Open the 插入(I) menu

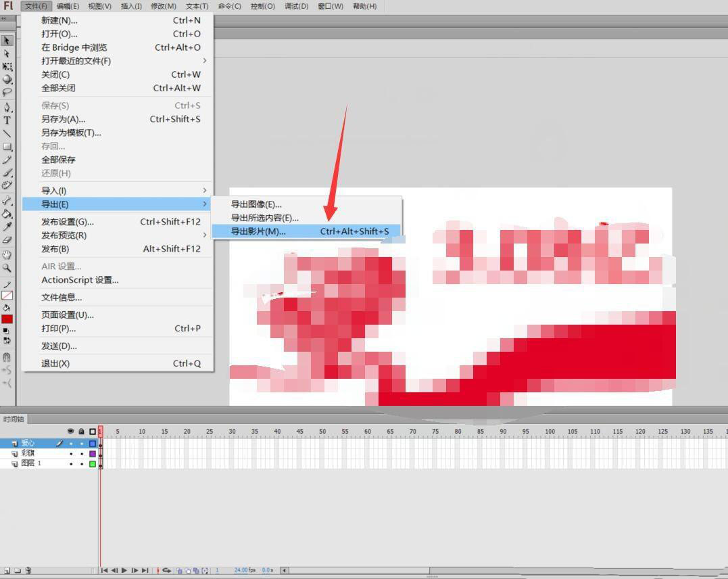pyautogui.click(x=131, y=6)
